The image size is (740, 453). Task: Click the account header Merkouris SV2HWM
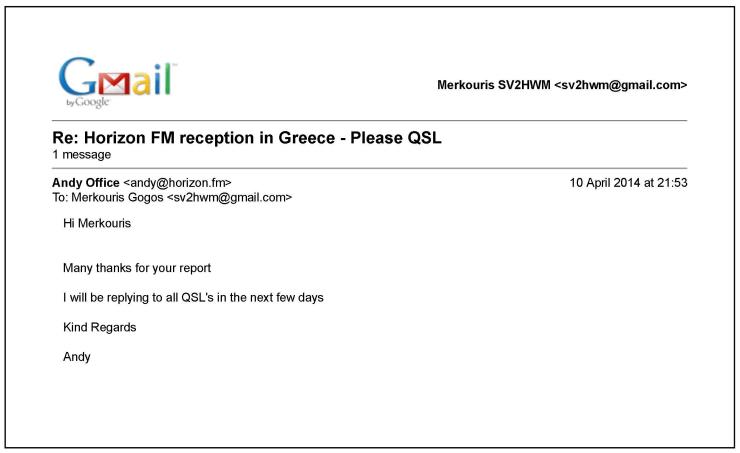pos(494,85)
